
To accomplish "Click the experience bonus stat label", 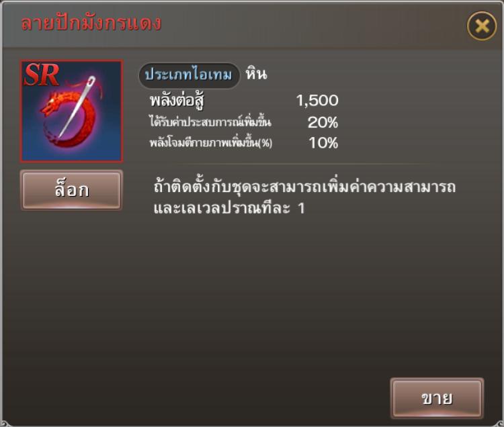I will (x=210, y=122).
